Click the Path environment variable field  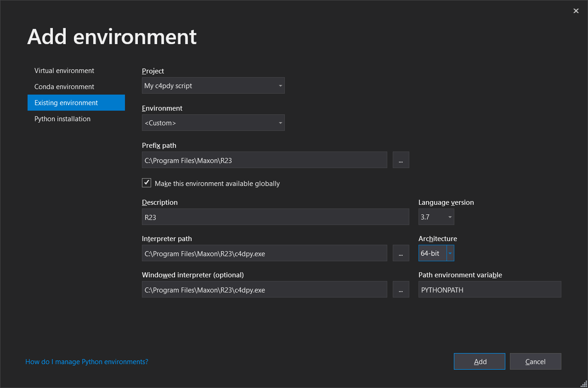click(489, 289)
